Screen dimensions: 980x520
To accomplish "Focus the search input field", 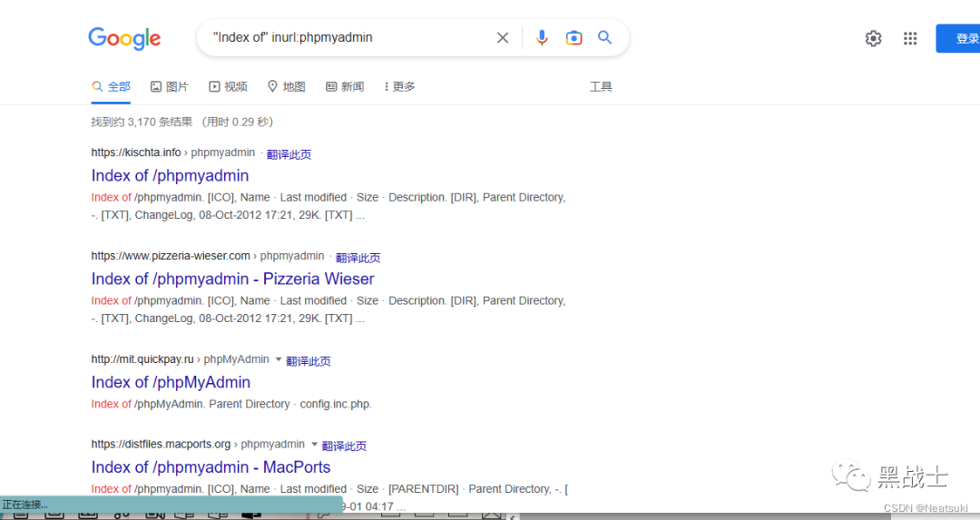I will [350, 37].
